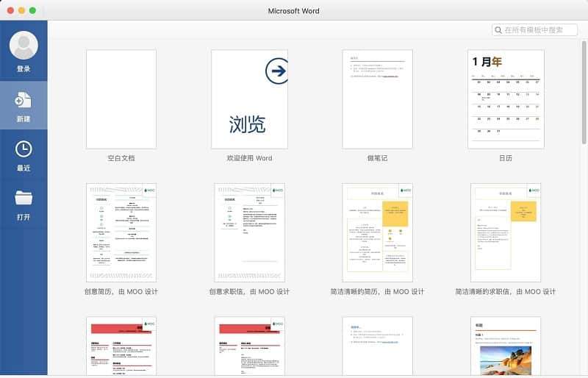The height and width of the screenshot is (378, 588).
Task: Click the 空白文档 caption text
Action: [121, 158]
